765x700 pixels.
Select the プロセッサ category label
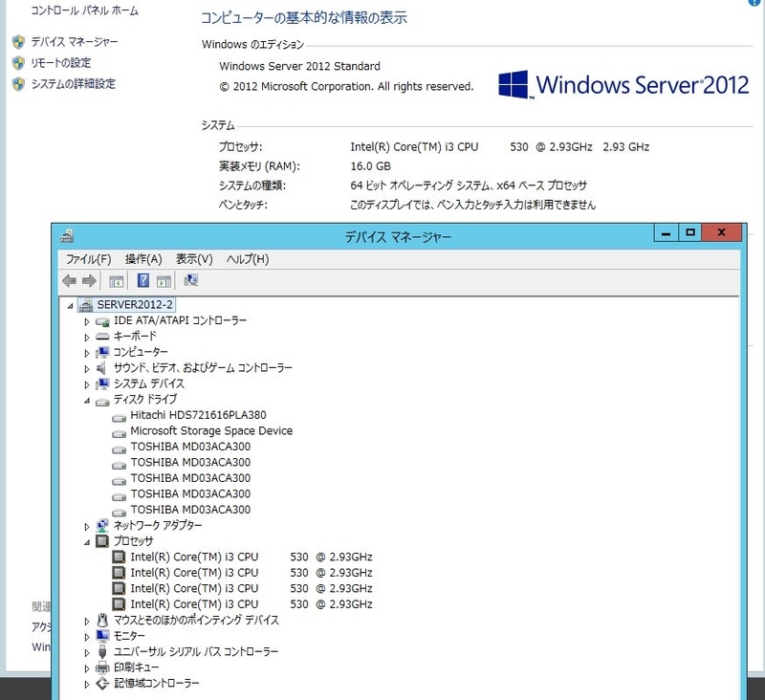(133, 541)
